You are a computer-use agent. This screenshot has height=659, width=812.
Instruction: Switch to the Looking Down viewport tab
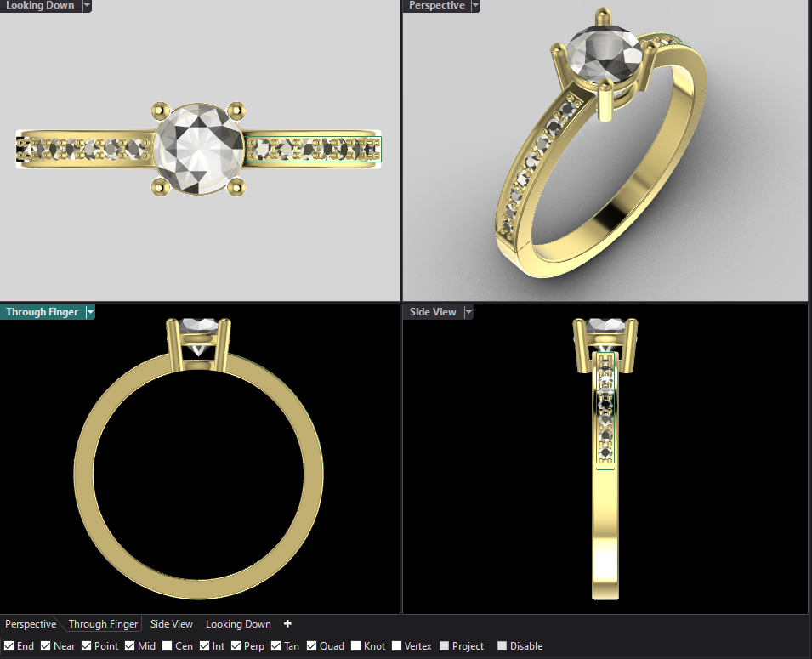coord(238,624)
